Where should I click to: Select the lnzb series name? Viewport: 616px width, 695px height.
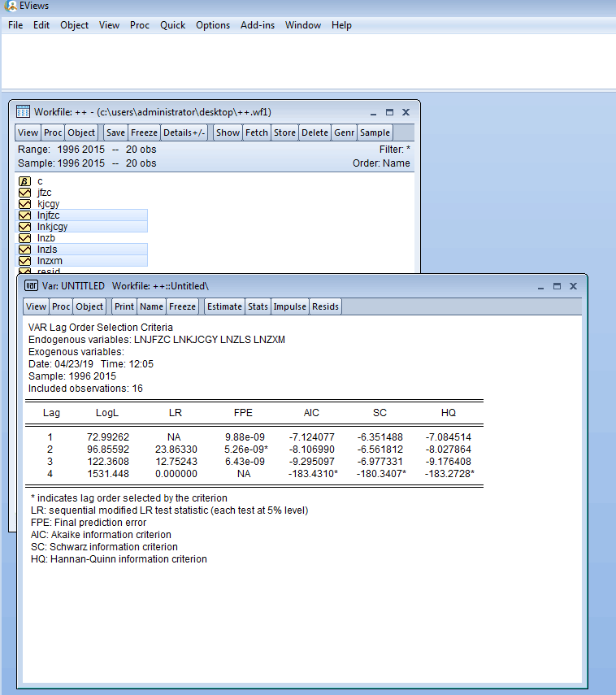click(46, 238)
